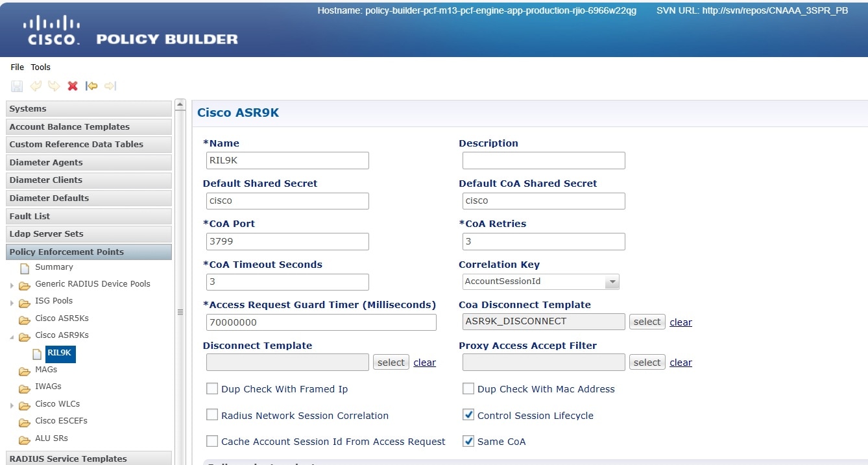
Task: Expand Account Balance Templates section
Action: click(x=89, y=126)
